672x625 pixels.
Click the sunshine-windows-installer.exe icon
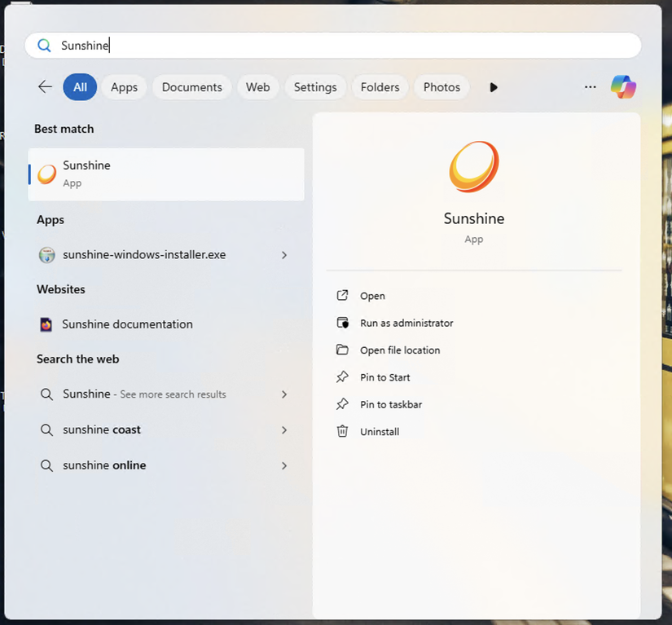click(x=47, y=255)
